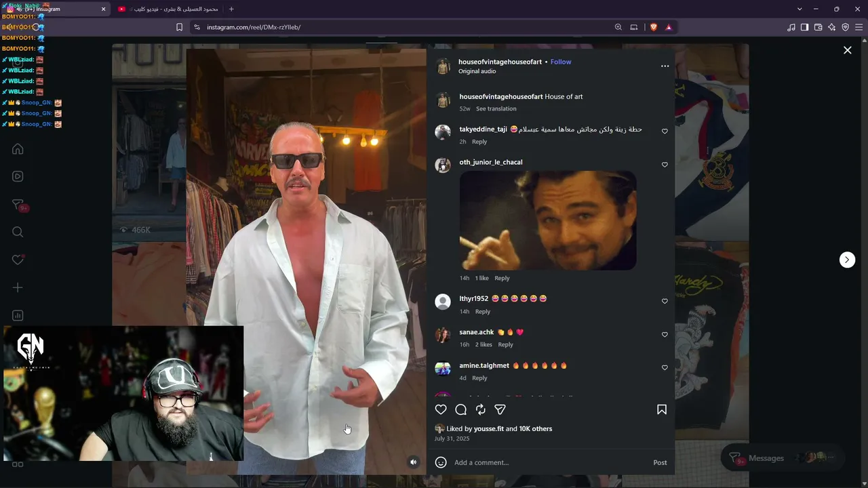868x488 pixels.
Task: Open the Brave VPN shield icon
Action: [x=845, y=27]
